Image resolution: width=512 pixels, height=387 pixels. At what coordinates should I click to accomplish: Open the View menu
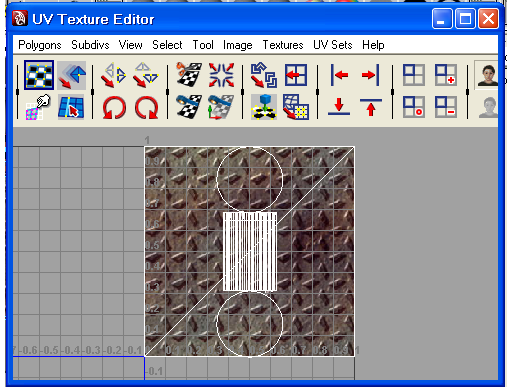(131, 45)
